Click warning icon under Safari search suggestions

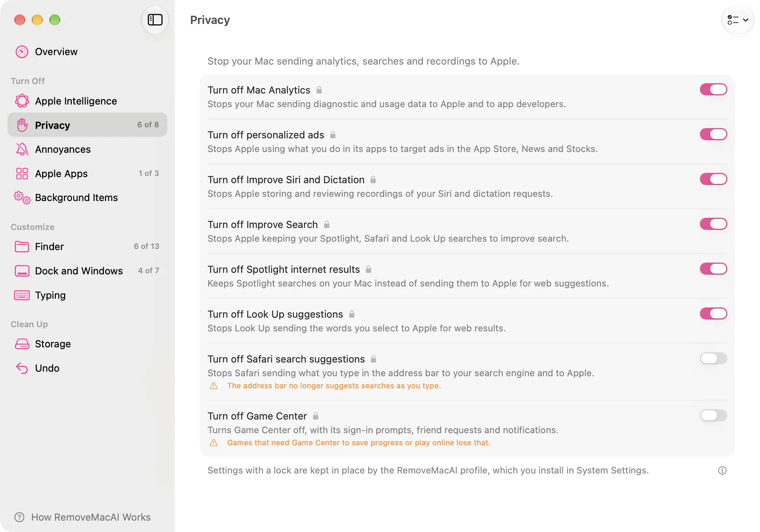tap(214, 386)
